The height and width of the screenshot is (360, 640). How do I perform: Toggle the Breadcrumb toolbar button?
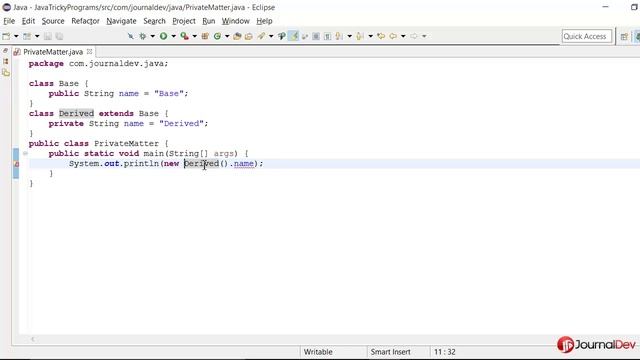282,36
